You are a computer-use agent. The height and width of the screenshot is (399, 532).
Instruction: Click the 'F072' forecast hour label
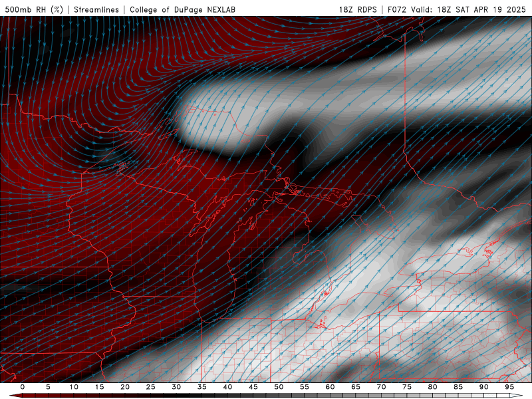398,9
